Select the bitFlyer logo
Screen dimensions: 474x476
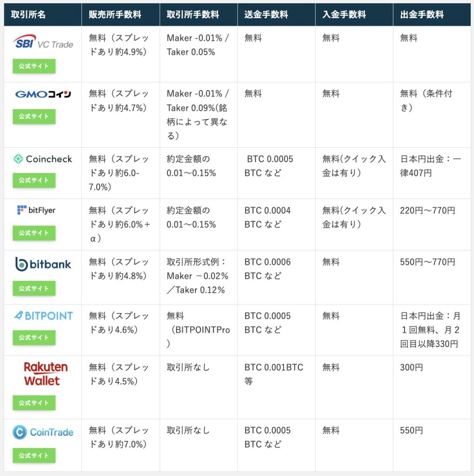point(36,211)
